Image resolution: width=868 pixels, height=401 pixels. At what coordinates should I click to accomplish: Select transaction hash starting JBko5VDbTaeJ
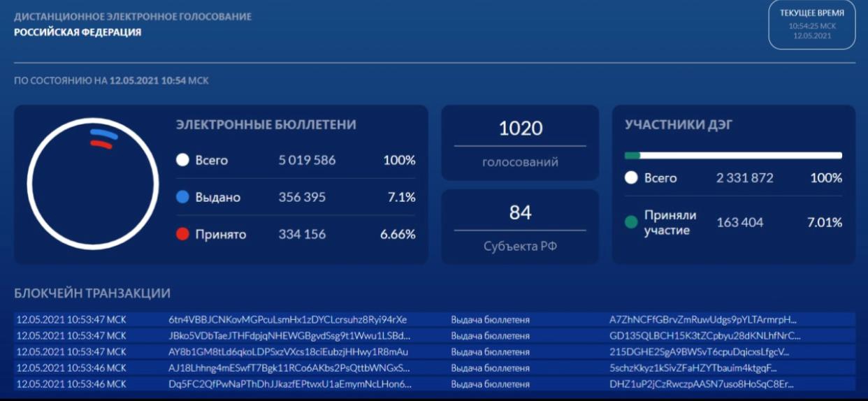[289, 336]
